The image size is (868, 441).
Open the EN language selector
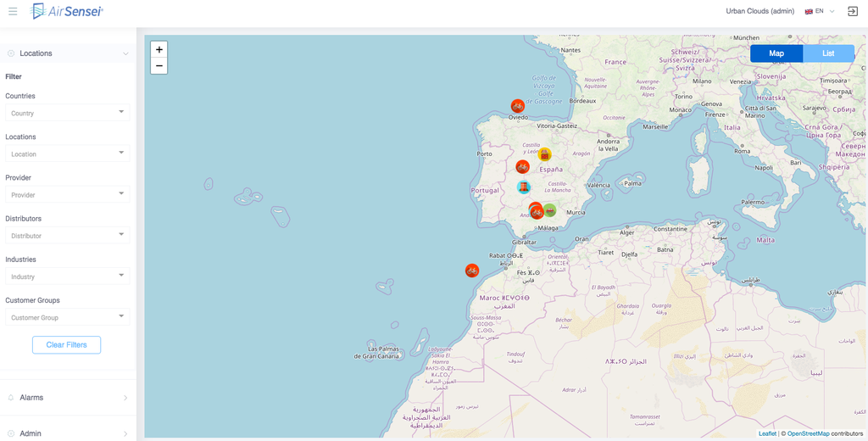820,11
